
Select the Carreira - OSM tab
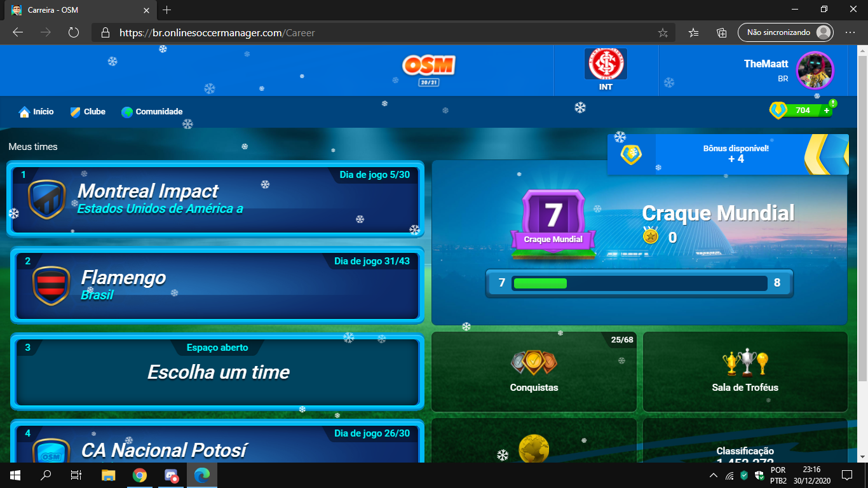click(x=80, y=10)
